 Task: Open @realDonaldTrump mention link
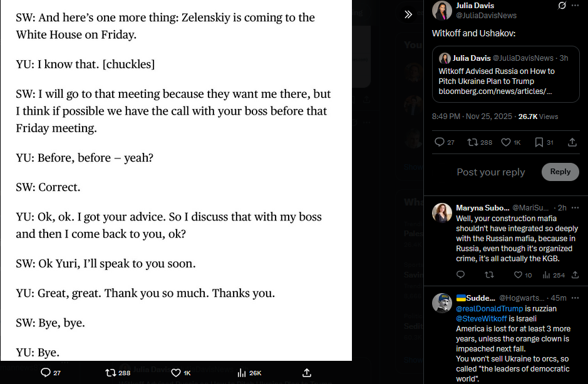tap(489, 309)
